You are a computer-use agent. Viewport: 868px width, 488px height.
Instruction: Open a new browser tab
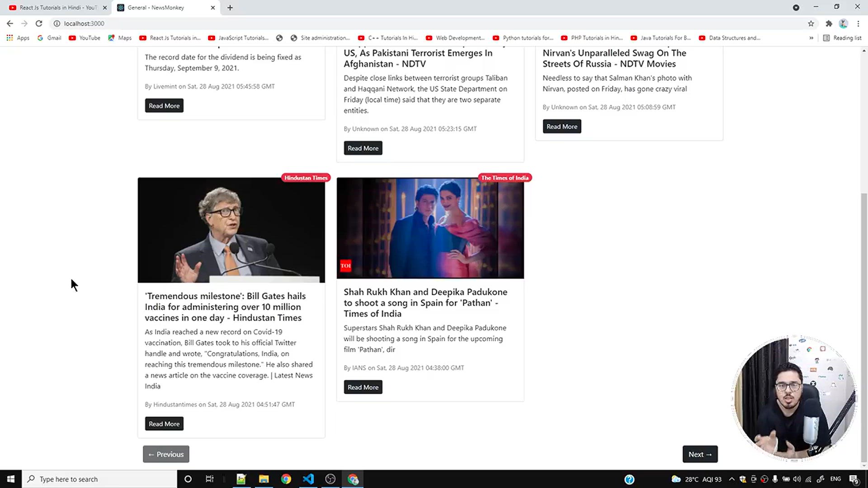[x=230, y=8]
